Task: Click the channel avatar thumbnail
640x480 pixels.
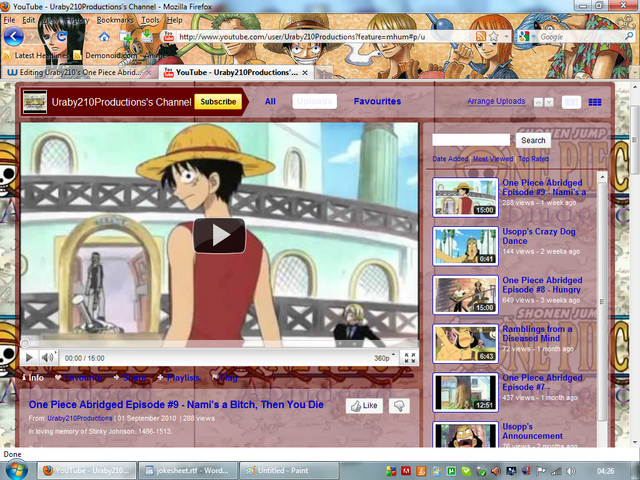Action: tap(35, 102)
